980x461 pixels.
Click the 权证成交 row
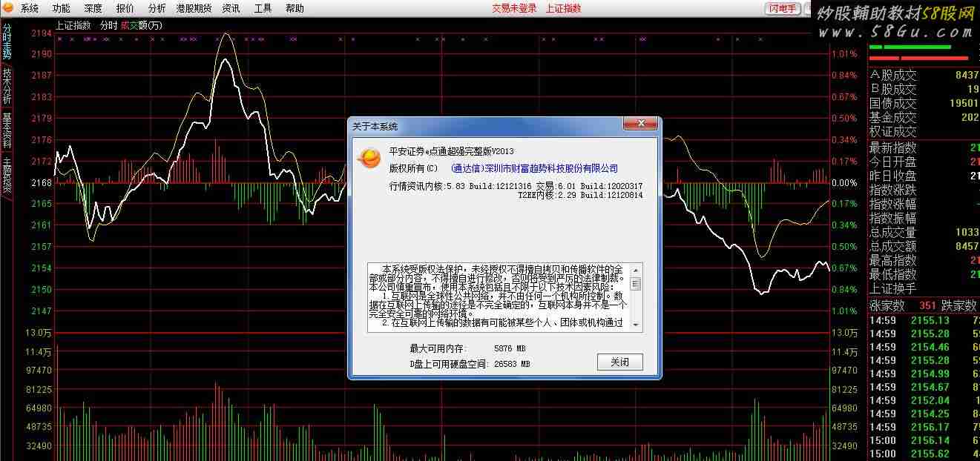click(924, 131)
